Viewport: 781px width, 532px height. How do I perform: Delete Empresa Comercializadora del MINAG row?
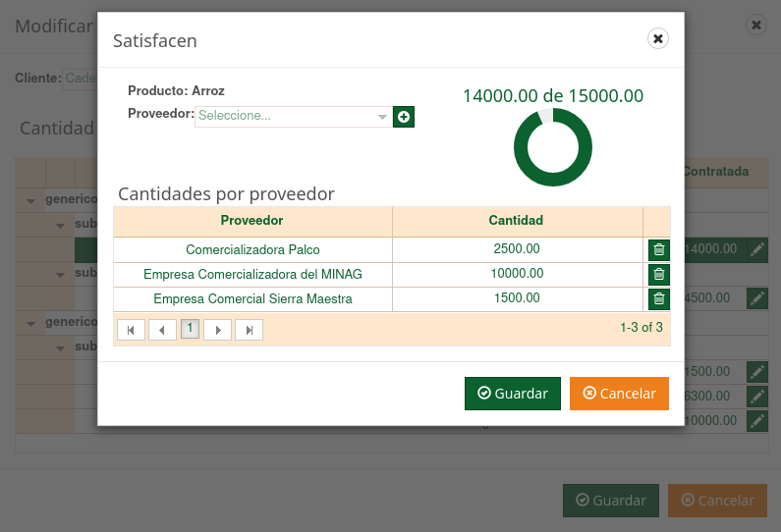[x=658, y=274]
